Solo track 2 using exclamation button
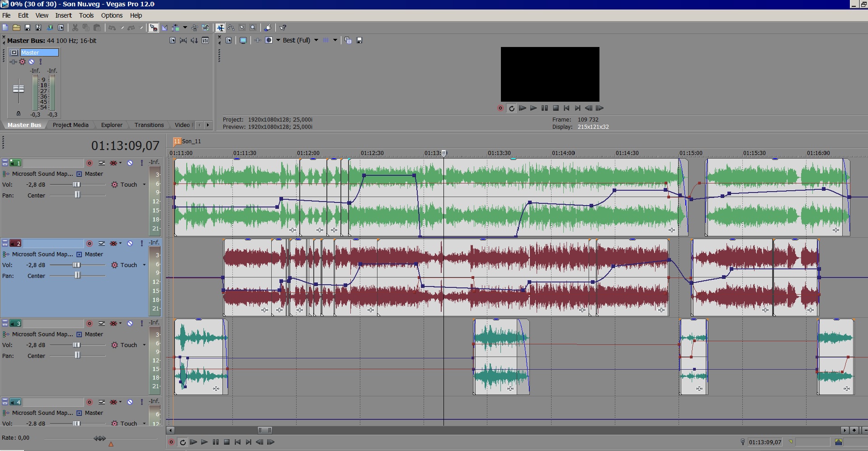 [142, 243]
